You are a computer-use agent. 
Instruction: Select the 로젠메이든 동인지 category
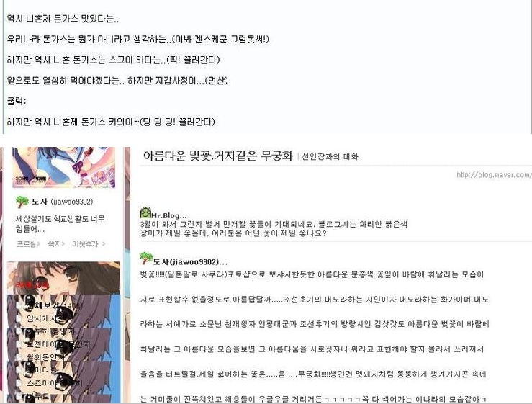coord(58,344)
